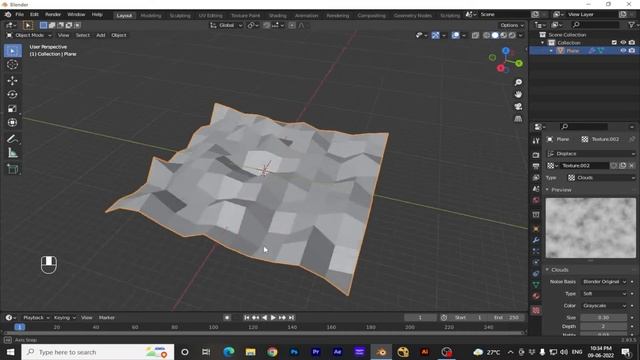Open the Object Data green triangle tab

tap(536, 284)
